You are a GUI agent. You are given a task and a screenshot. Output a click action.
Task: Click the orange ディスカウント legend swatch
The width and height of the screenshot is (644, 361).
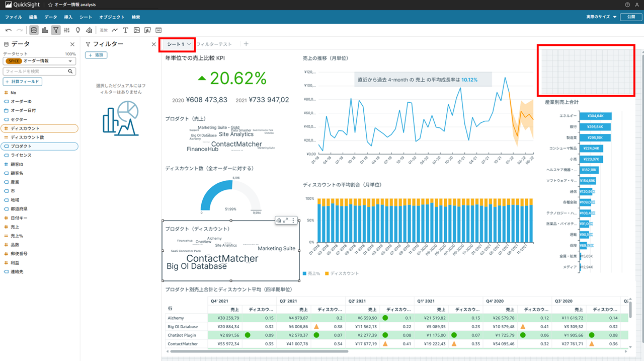tap(327, 273)
